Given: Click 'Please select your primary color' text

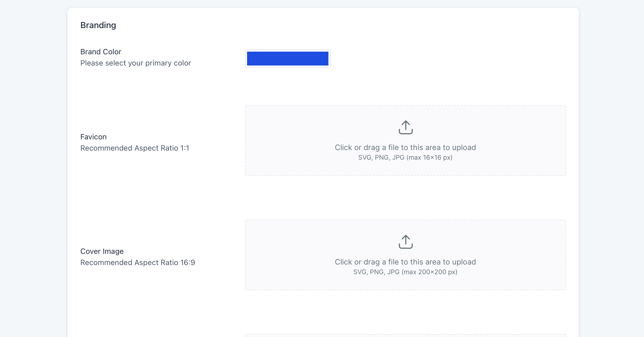Looking at the screenshot, I should pyautogui.click(x=136, y=63).
